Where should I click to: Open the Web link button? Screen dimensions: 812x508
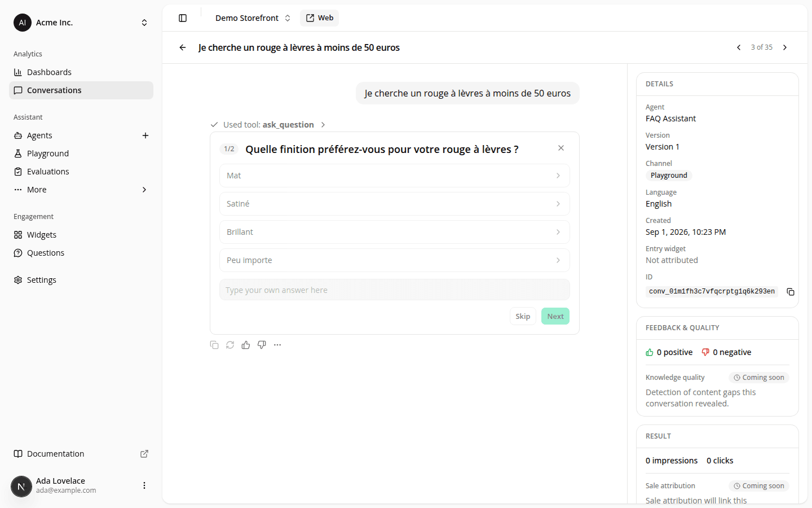click(x=320, y=18)
